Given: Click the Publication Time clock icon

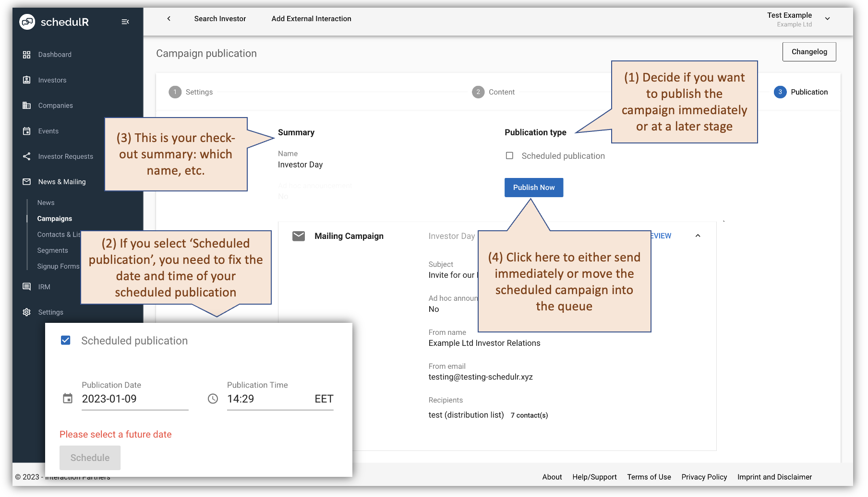Looking at the screenshot, I should point(213,399).
